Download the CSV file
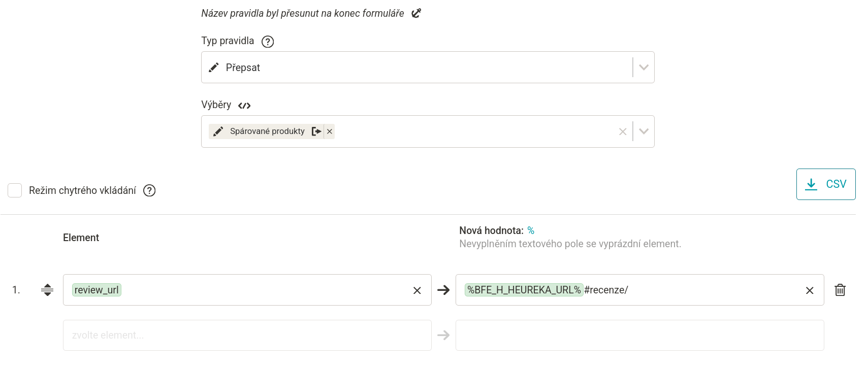 tap(826, 184)
